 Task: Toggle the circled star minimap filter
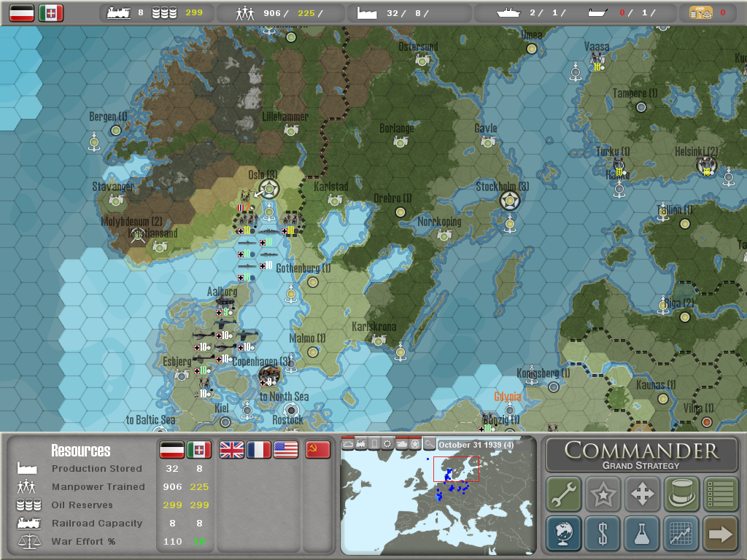(x=415, y=444)
